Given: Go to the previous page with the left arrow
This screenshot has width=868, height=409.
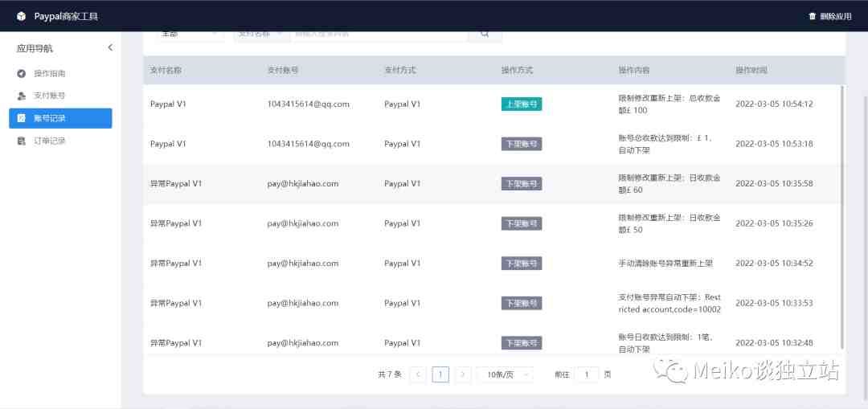Looking at the screenshot, I should (418, 374).
